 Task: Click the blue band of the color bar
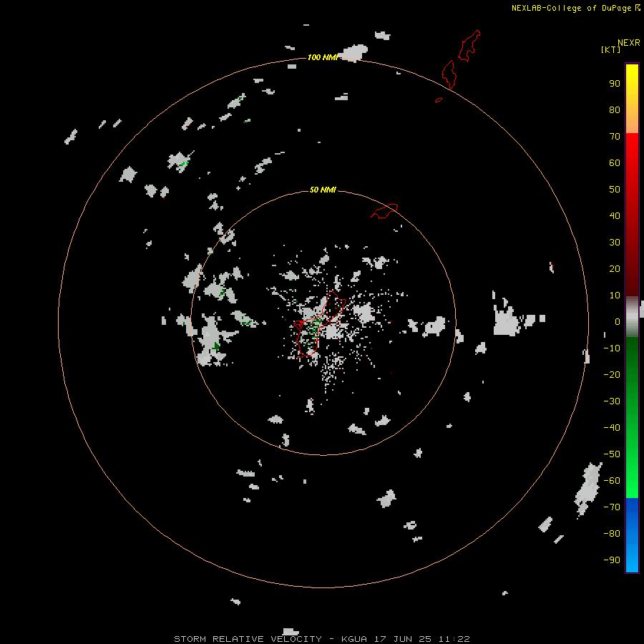coord(632,535)
